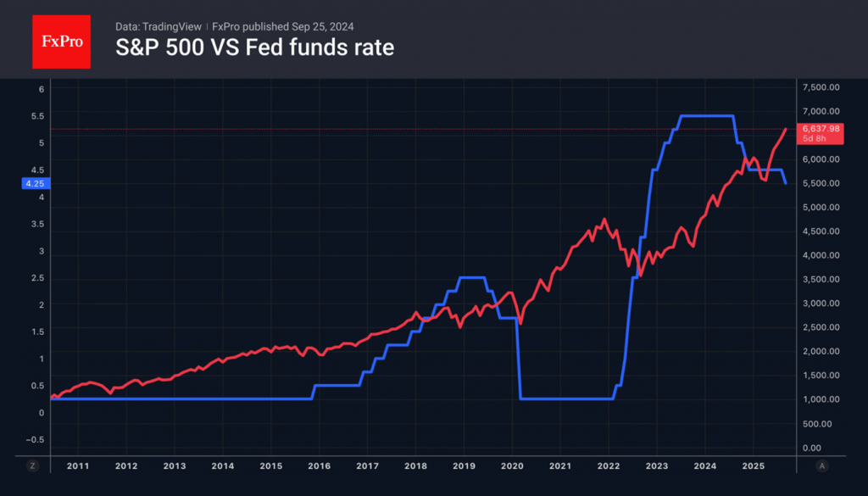Image resolution: width=868 pixels, height=496 pixels.
Task: Click the blue 4.25 rate label
Action: tap(36, 182)
